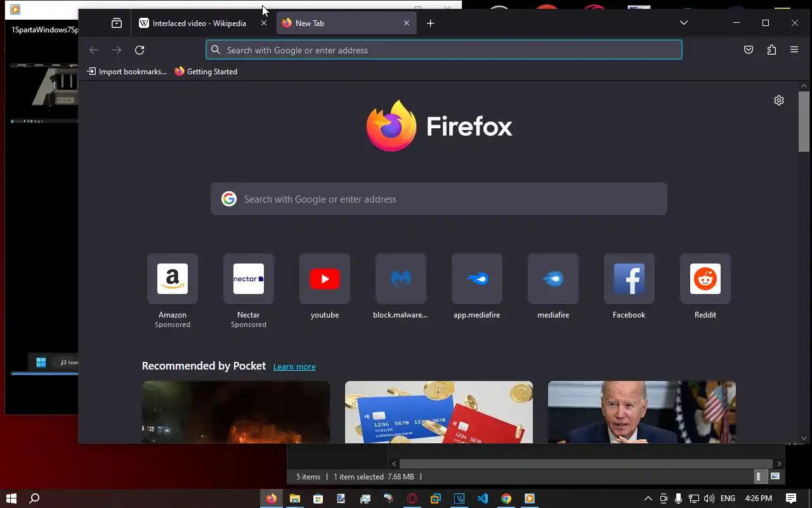The height and width of the screenshot is (508, 812).
Task: Open Opera browser from the taskbar
Action: coord(412,498)
